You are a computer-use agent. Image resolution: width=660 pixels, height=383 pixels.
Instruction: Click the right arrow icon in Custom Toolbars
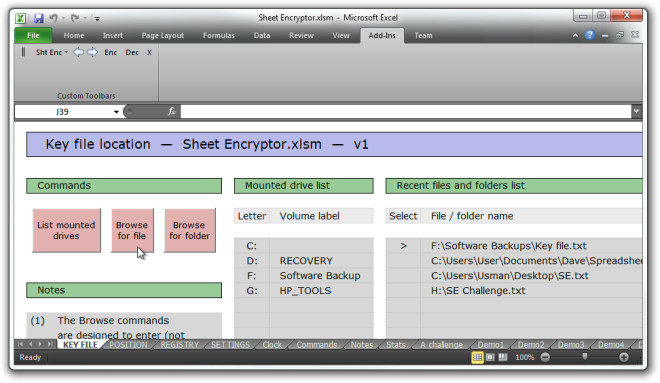pyautogui.click(x=92, y=52)
